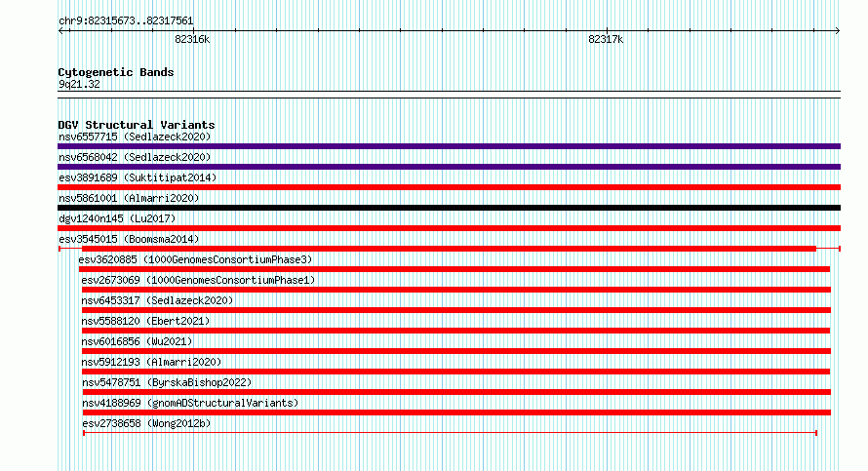
Task: Open variant nsv5478751 (ByrskaBishop2022) label
Action: [x=167, y=382]
